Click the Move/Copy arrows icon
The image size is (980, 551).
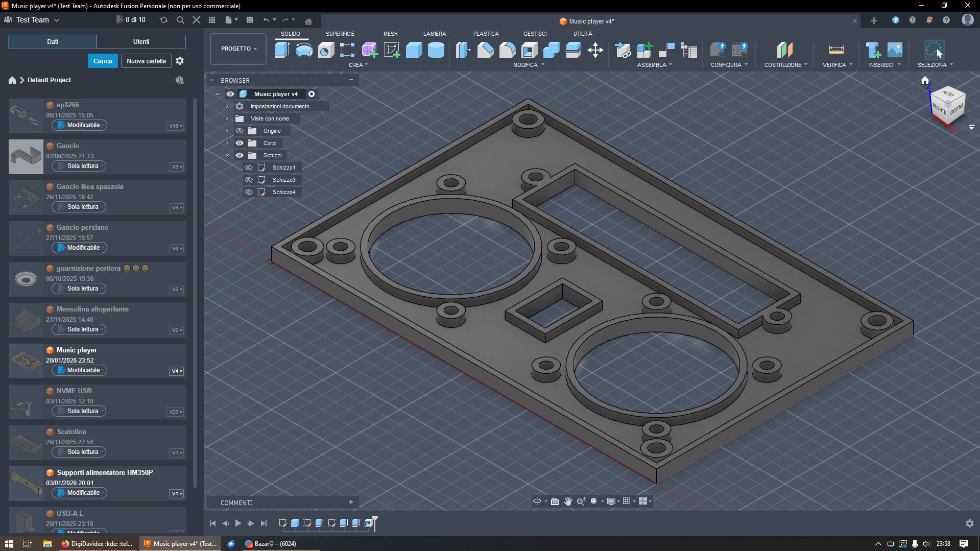tap(595, 50)
